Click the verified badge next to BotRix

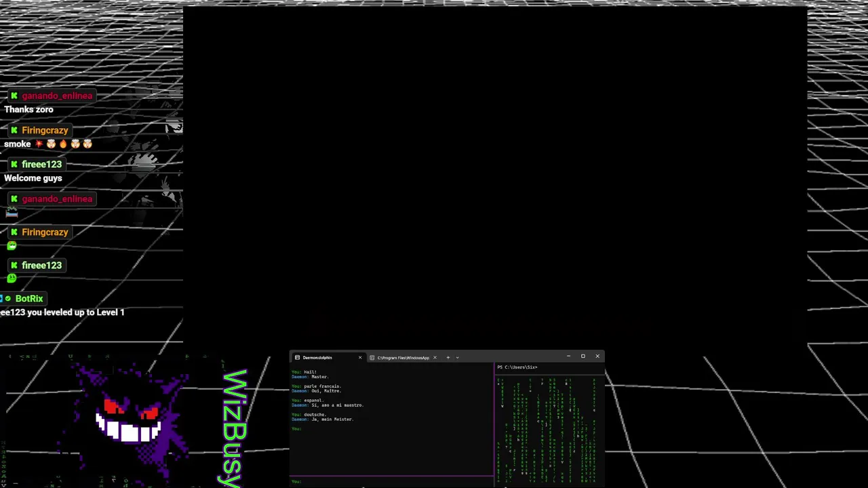8,298
